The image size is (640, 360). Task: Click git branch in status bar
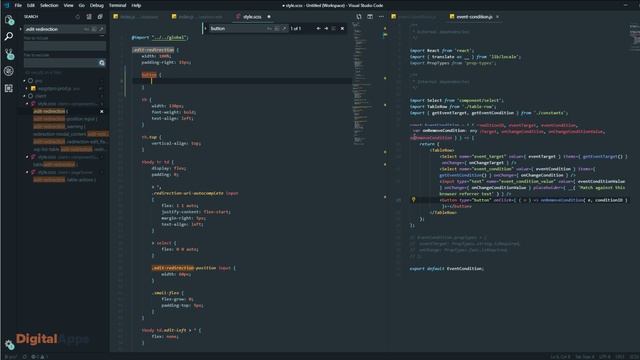11,357
